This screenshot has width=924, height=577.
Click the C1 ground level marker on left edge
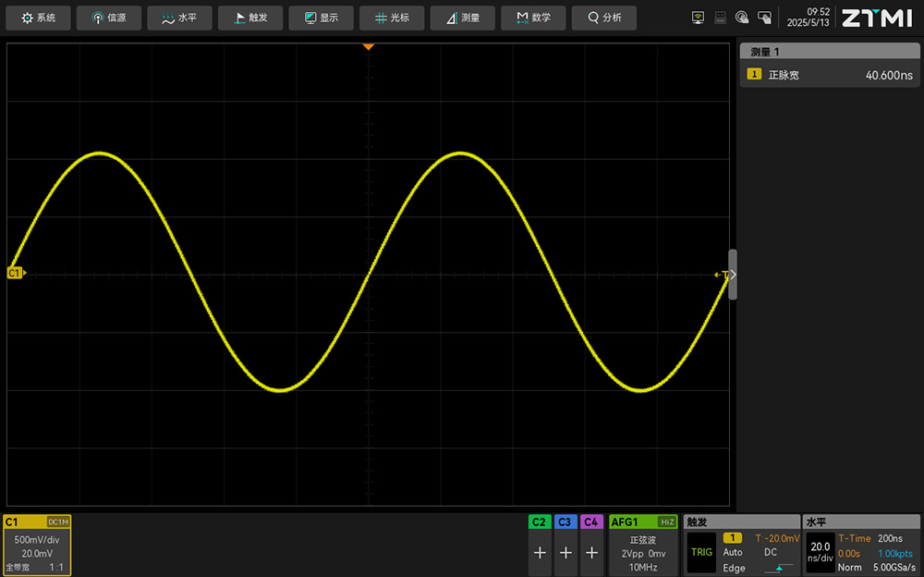(16, 274)
